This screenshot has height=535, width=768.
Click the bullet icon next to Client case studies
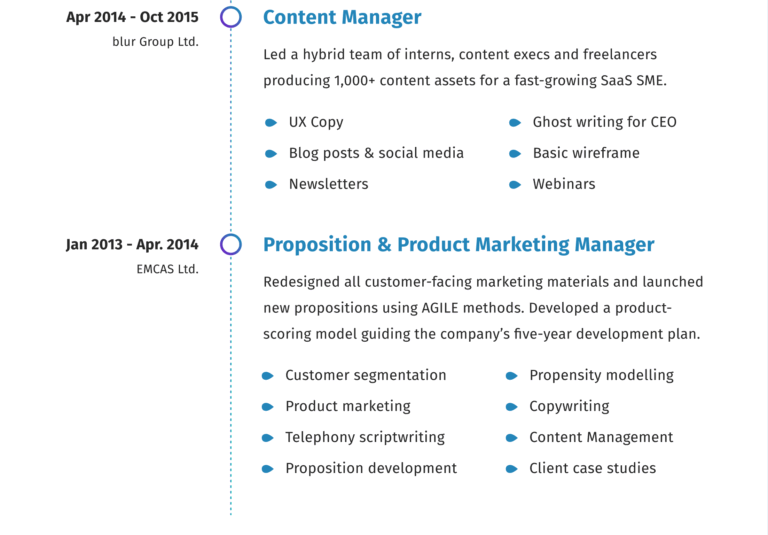point(510,469)
